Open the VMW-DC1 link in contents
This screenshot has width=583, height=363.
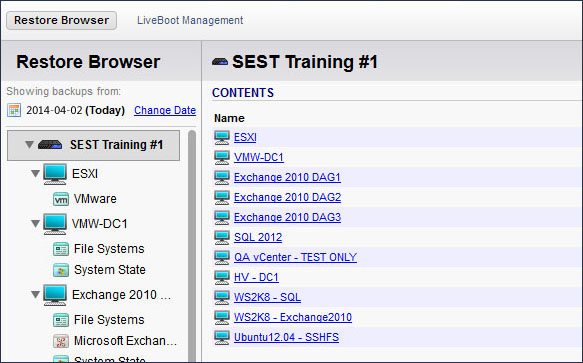[x=259, y=157]
